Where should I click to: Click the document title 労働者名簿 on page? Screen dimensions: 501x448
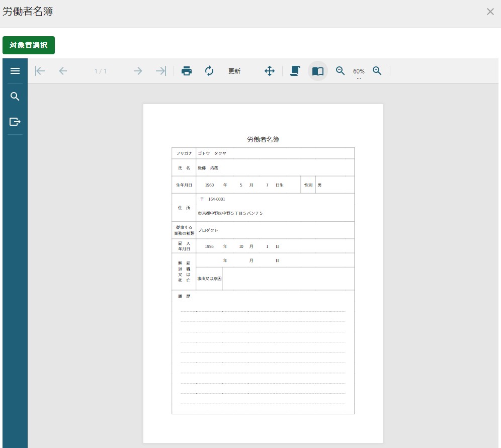pyautogui.click(x=263, y=140)
